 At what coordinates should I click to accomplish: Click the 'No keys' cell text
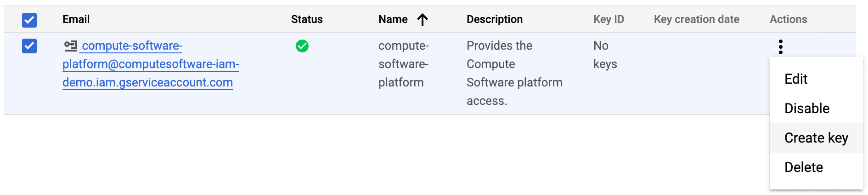pos(605,55)
